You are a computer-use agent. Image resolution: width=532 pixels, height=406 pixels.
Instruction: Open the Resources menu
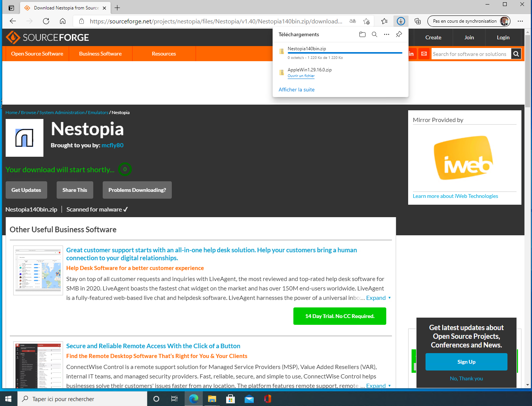[x=164, y=54]
